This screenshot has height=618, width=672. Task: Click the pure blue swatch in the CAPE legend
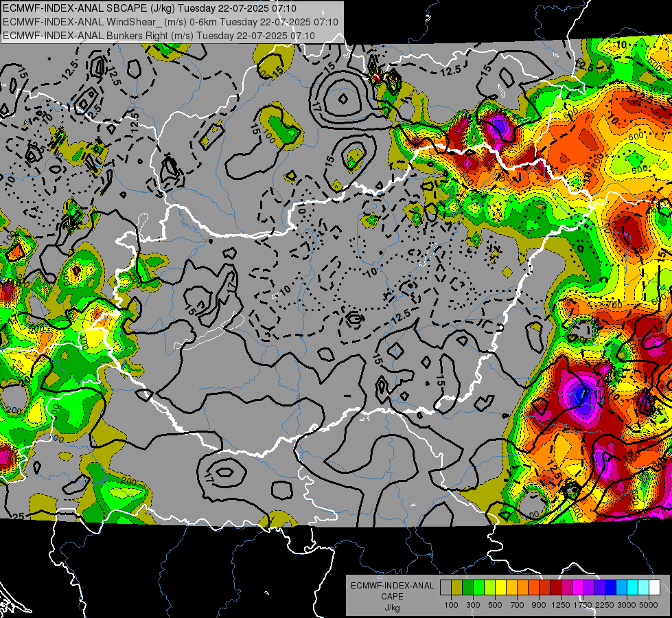[x=611, y=588]
